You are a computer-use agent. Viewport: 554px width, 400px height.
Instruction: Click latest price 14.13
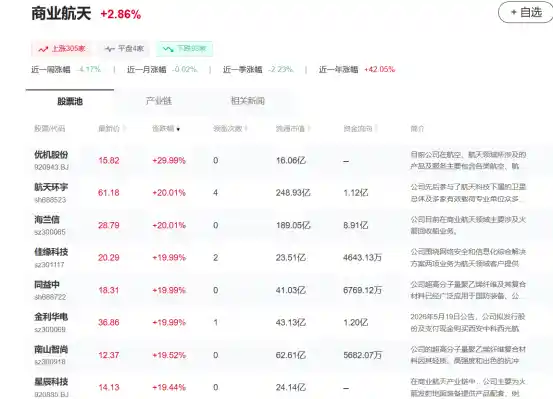click(x=109, y=388)
